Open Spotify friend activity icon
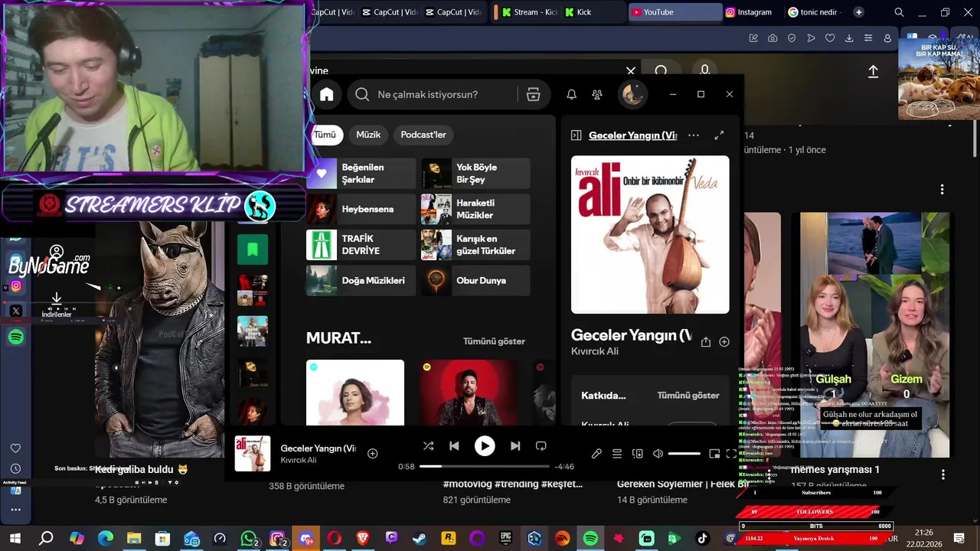Image resolution: width=980 pixels, height=551 pixels. 597,95
